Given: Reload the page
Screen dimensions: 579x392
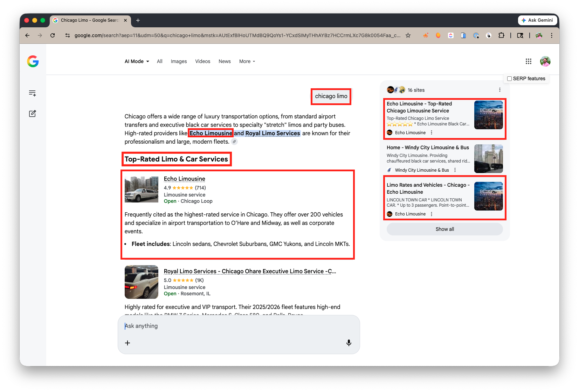Looking at the screenshot, I should tap(53, 35).
